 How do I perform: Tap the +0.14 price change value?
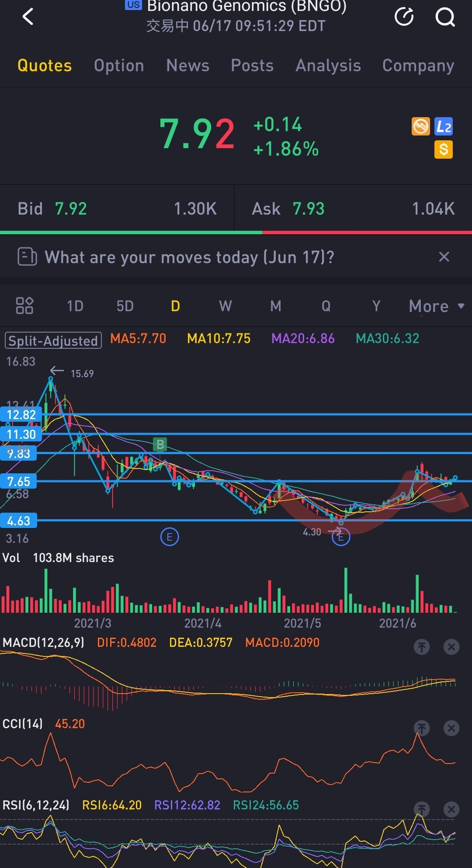tap(278, 125)
